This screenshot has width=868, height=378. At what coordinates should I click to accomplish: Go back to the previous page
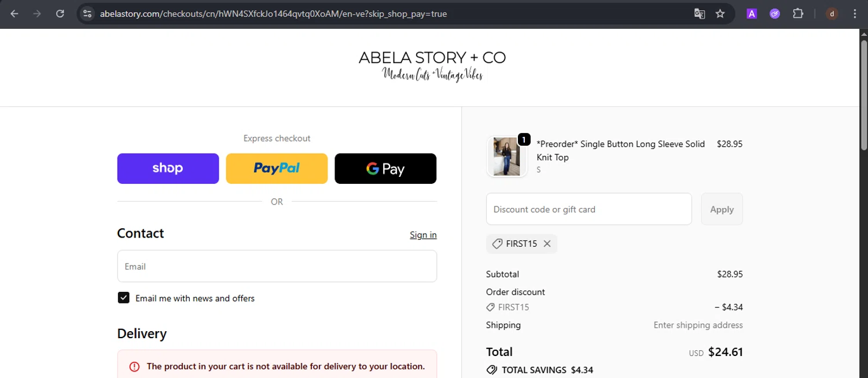[x=14, y=13]
